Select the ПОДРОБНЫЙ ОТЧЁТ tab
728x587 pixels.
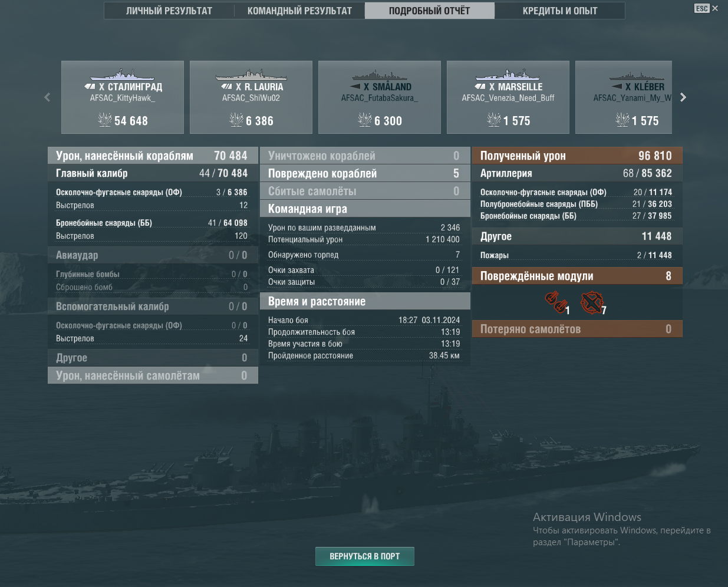(430, 11)
